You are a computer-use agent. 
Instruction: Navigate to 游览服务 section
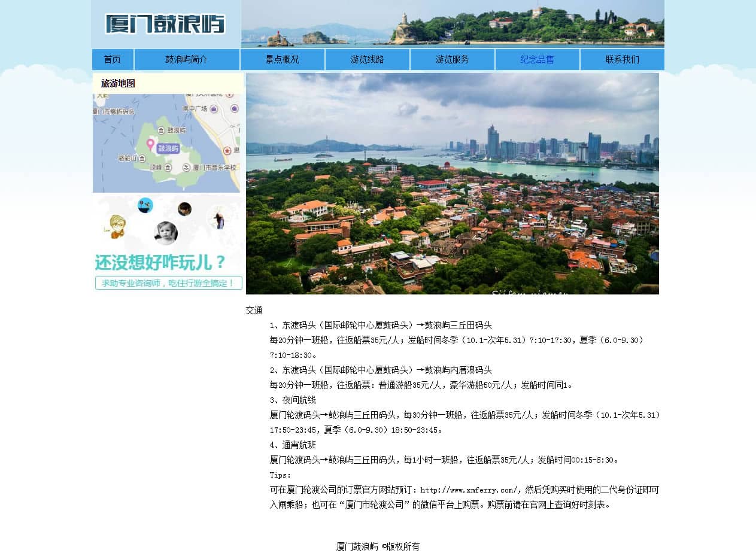click(x=453, y=60)
